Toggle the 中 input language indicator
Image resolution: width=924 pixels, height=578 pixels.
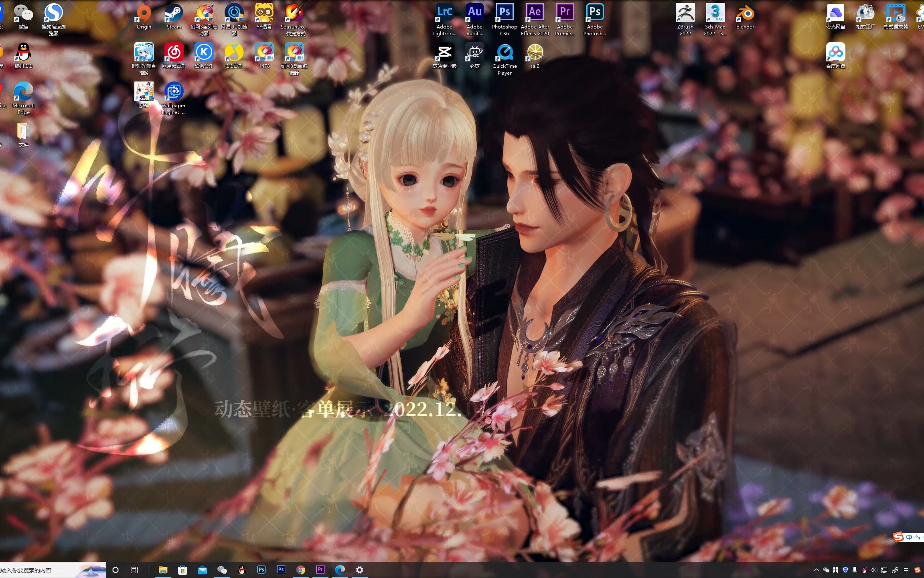pyautogui.click(x=906, y=570)
